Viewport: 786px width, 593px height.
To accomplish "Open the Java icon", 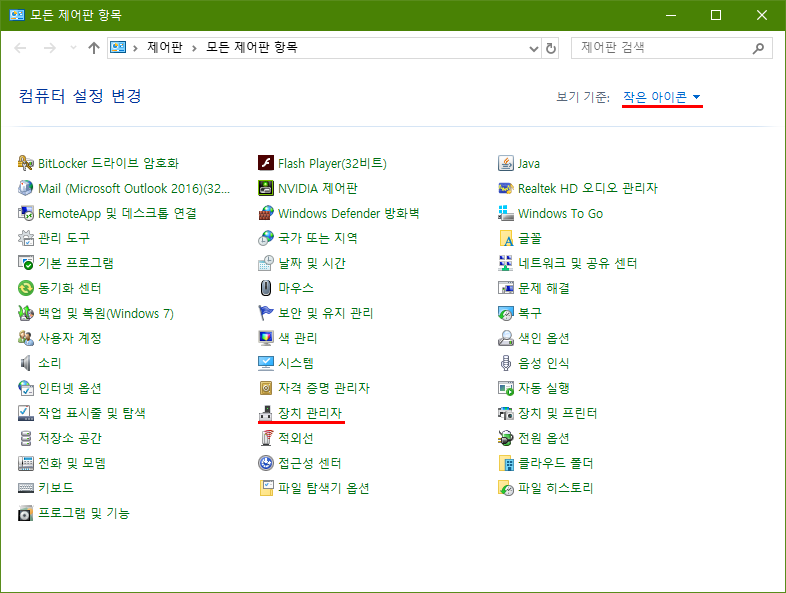I will [x=506, y=163].
